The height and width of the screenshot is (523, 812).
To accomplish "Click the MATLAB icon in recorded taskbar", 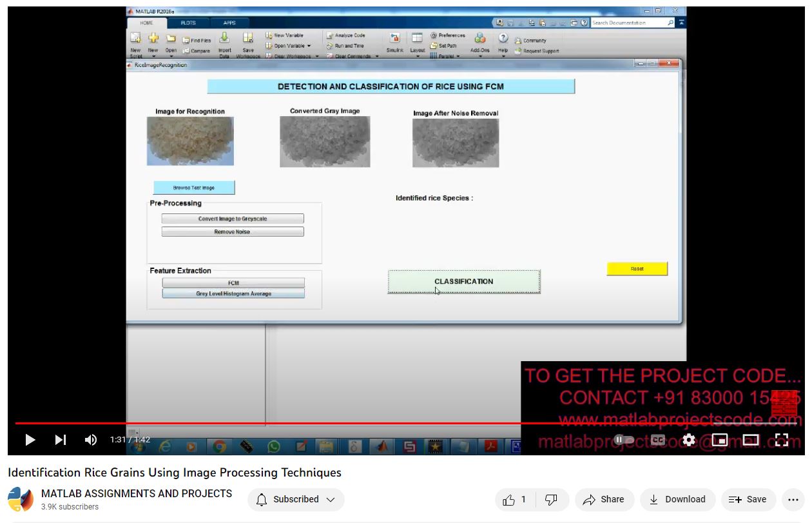I will 382,446.
